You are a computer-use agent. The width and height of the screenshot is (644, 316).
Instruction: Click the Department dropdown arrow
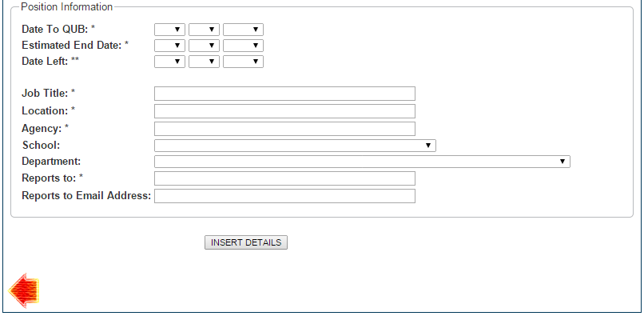click(563, 162)
